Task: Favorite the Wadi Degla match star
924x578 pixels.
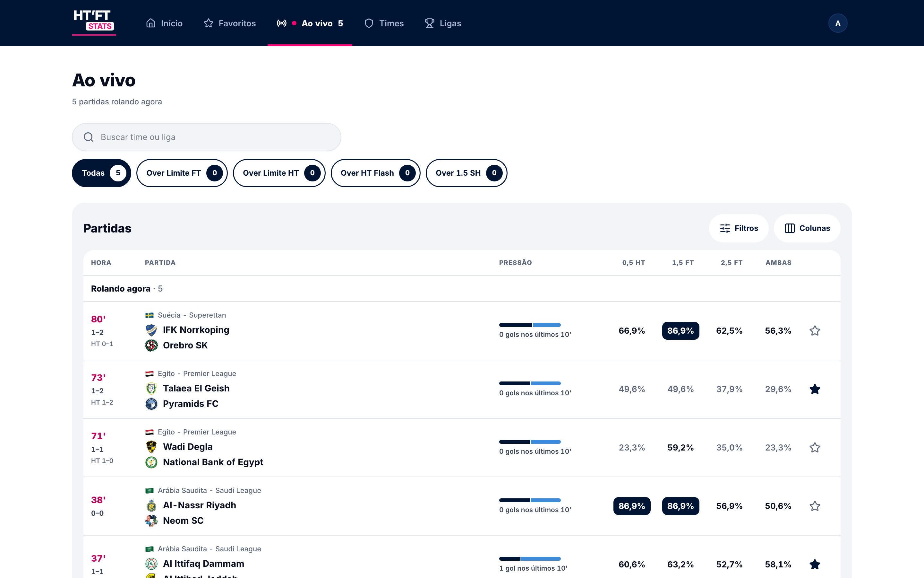Action: (x=815, y=448)
